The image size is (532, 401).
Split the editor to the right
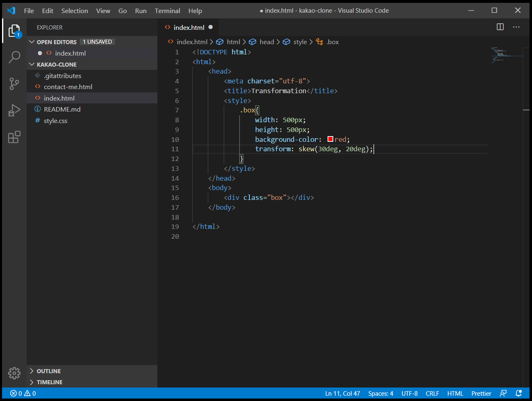(x=500, y=27)
